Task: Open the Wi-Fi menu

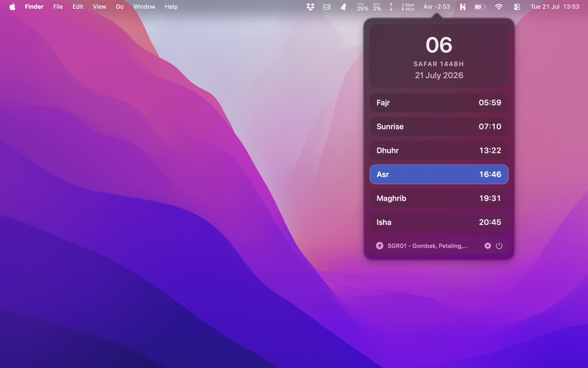Action: [499, 7]
